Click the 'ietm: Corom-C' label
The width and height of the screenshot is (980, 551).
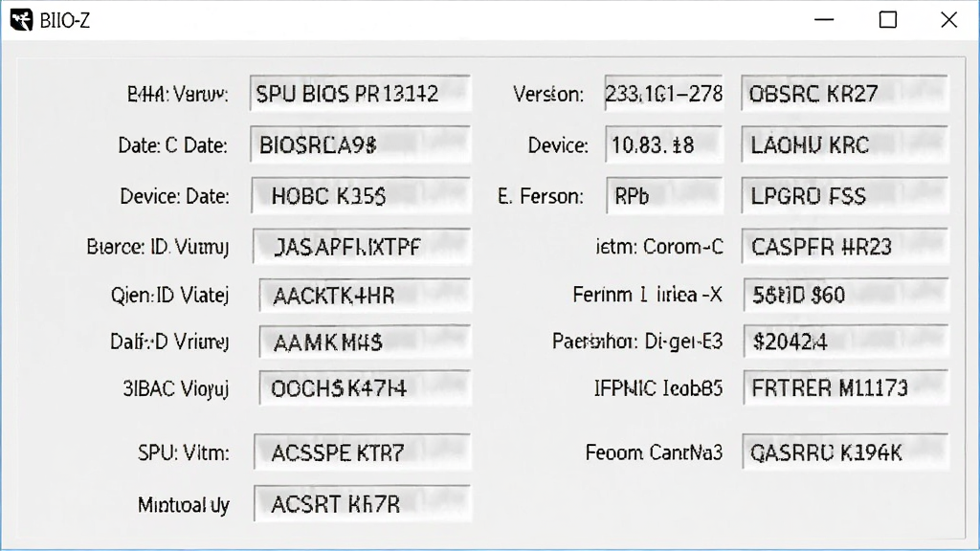[x=659, y=247]
